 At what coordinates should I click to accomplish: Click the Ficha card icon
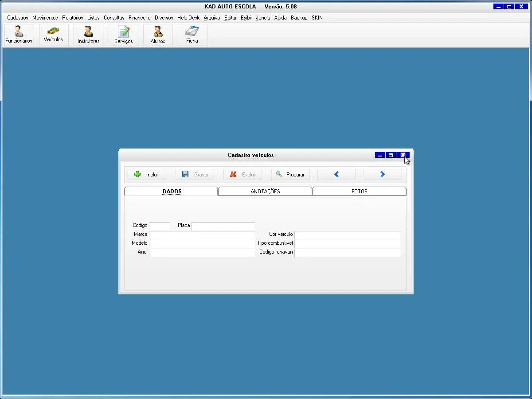pyautogui.click(x=192, y=35)
